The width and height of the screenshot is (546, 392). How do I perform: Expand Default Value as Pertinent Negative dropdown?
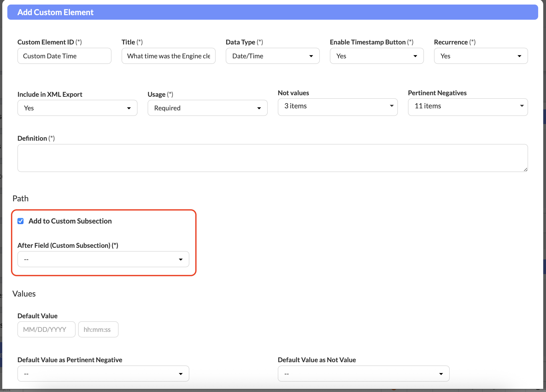[x=103, y=374]
